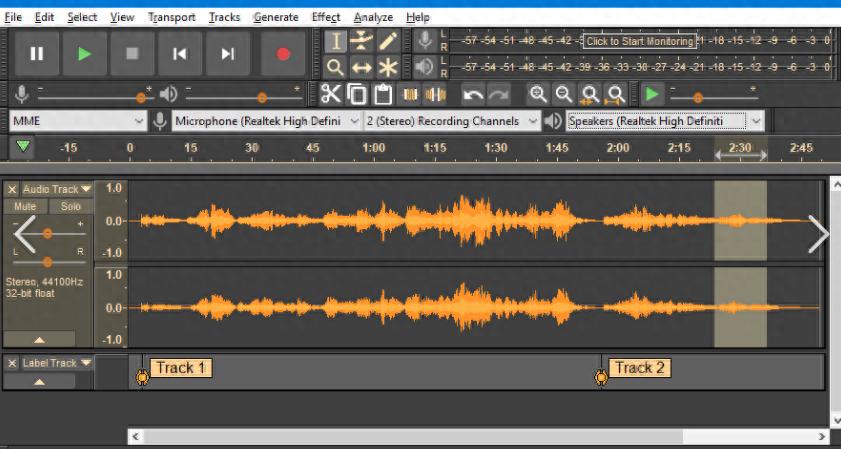
Task: Click to Start Monitoring on recording meter
Action: click(639, 41)
